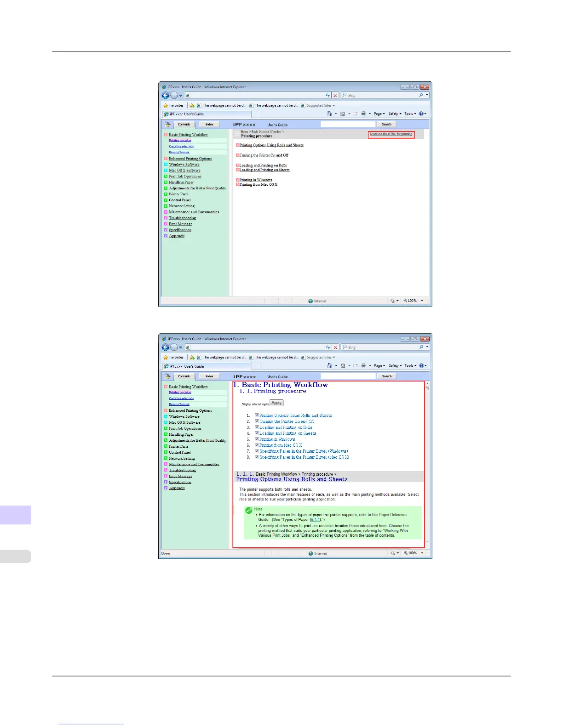
Task: Click Read Mail icon in upper command bar
Action: (x=355, y=114)
